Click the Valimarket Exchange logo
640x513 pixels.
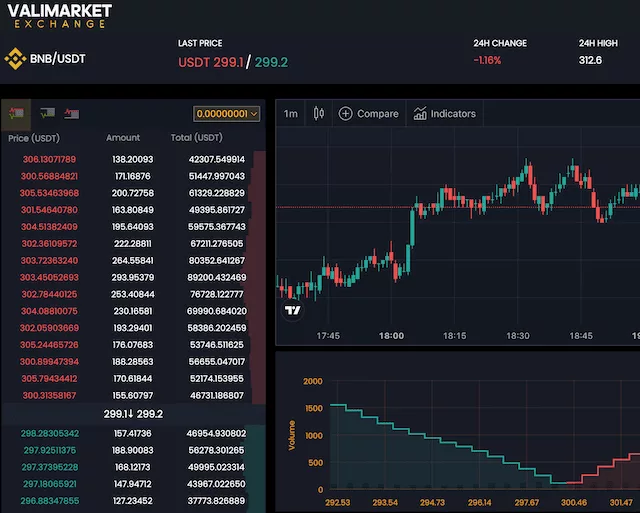[60, 16]
